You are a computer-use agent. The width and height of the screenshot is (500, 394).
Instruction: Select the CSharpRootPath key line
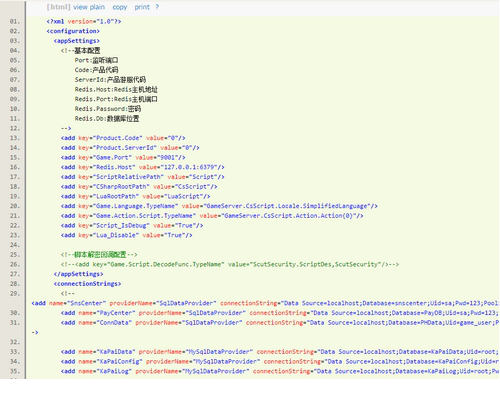coord(139,186)
